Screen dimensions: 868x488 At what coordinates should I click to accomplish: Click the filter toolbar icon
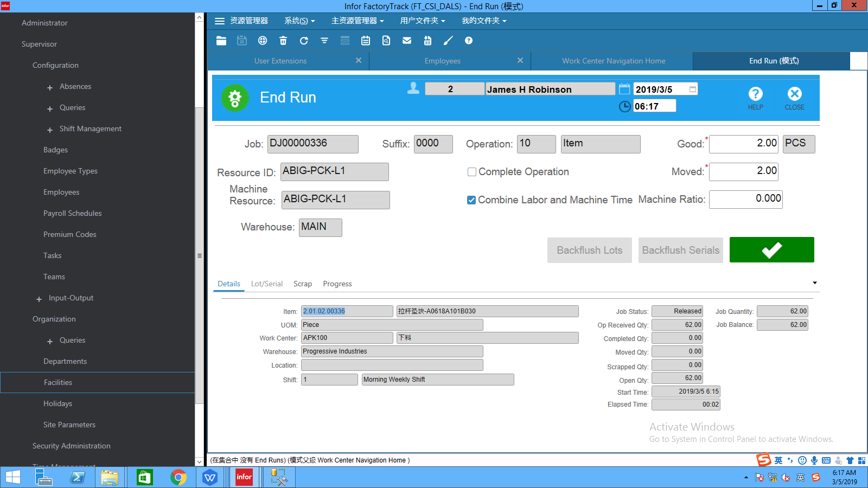point(324,41)
